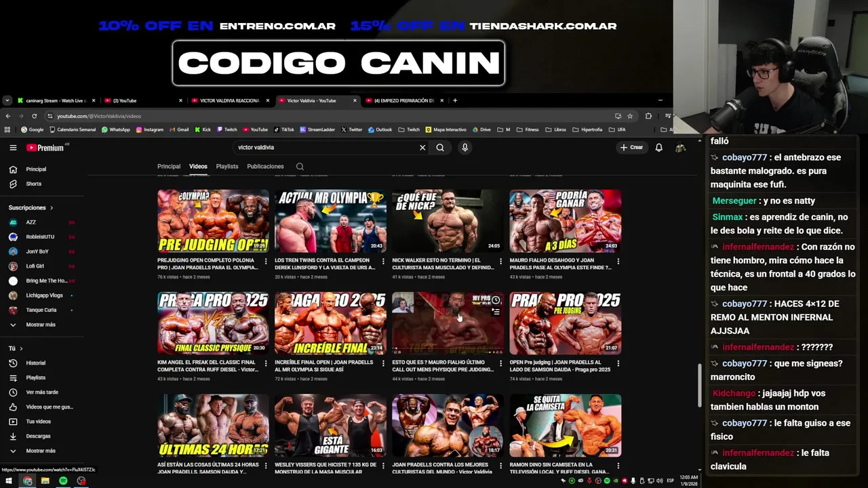Add video to queue icon on hovered thumbnail

coord(496,312)
